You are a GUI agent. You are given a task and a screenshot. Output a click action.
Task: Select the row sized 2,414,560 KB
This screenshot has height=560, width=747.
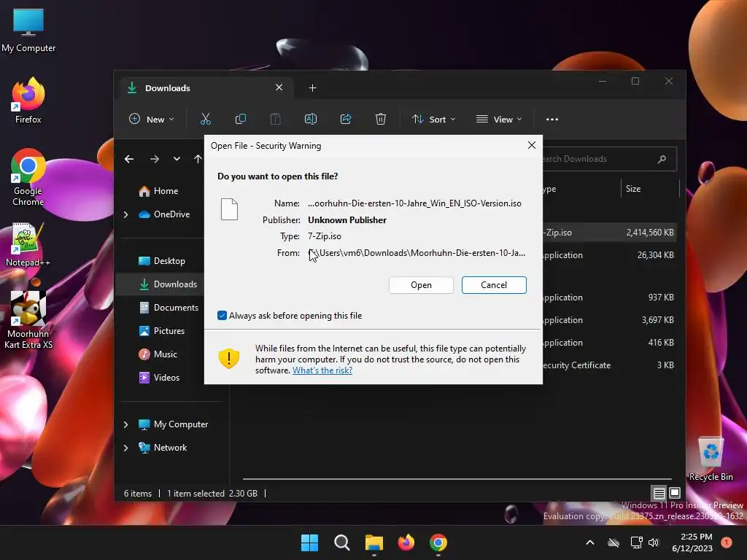609,233
